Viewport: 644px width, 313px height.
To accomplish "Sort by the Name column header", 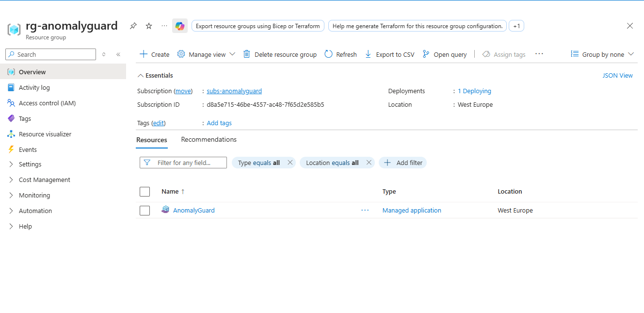I will [x=173, y=192].
